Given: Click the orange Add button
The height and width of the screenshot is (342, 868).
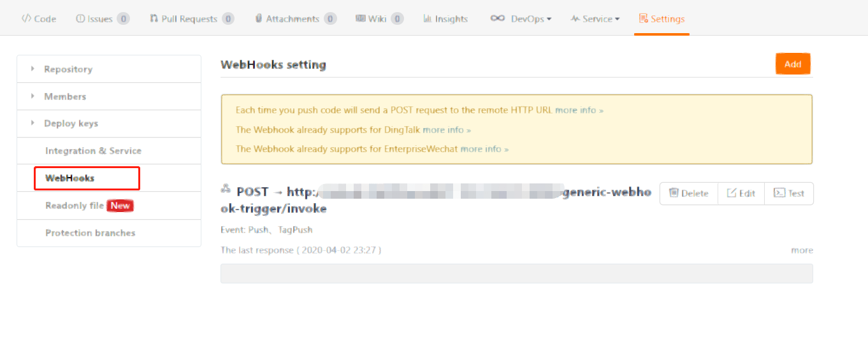Looking at the screenshot, I should point(792,64).
